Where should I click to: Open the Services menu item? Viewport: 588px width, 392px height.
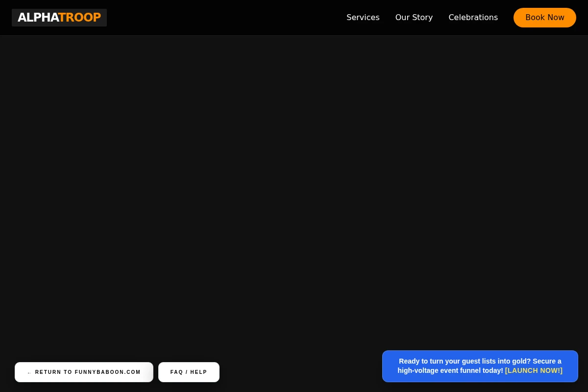[x=363, y=18]
